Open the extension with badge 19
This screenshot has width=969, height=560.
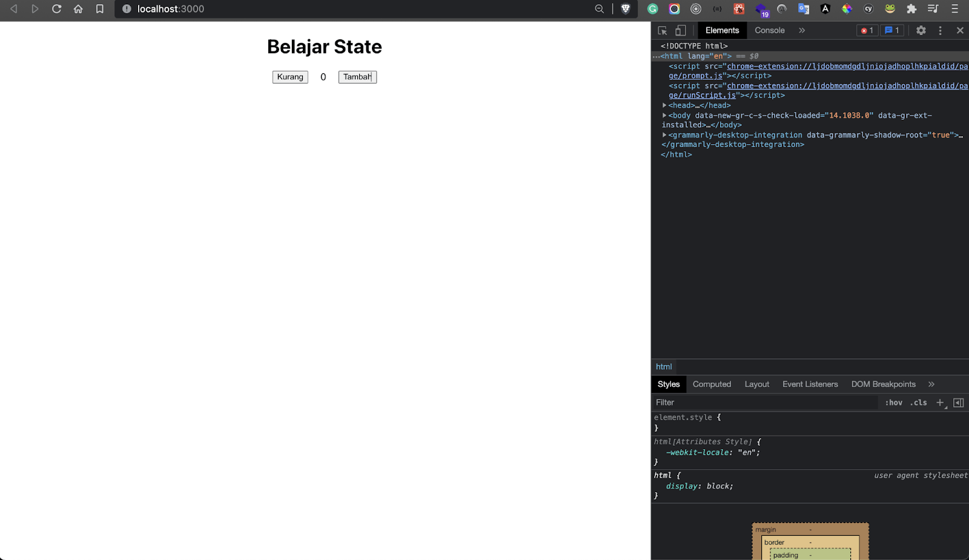[x=761, y=10]
